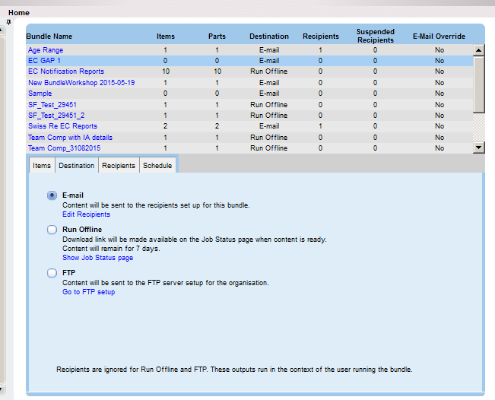Click Run Offline cell in Team Comp_31082015 row
495x400 pixels.
tap(269, 148)
